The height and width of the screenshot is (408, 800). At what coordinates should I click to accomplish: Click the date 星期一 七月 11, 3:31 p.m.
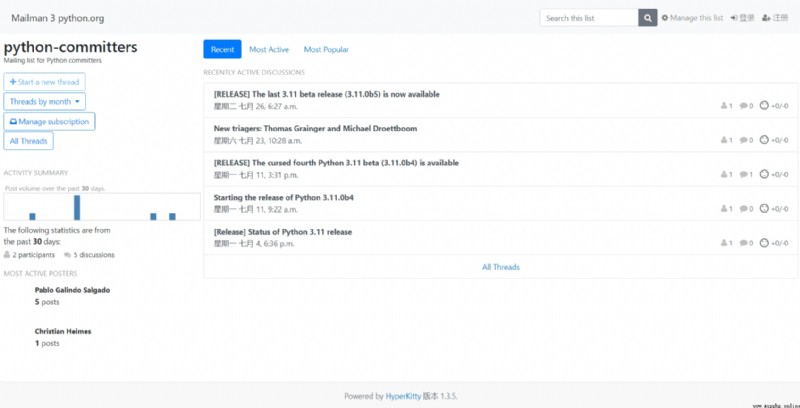click(x=256, y=175)
